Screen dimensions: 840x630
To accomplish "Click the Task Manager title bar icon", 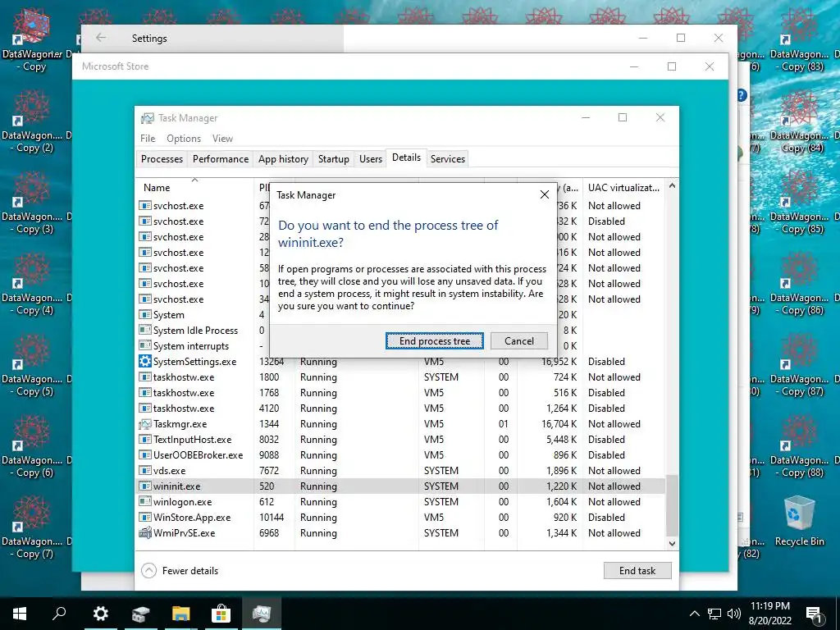I will 148,118.
